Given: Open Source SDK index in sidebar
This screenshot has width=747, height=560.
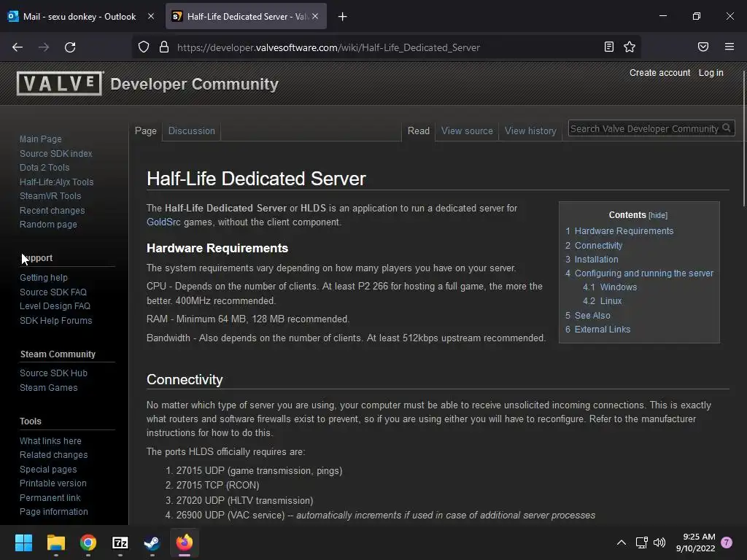Looking at the screenshot, I should tap(55, 153).
